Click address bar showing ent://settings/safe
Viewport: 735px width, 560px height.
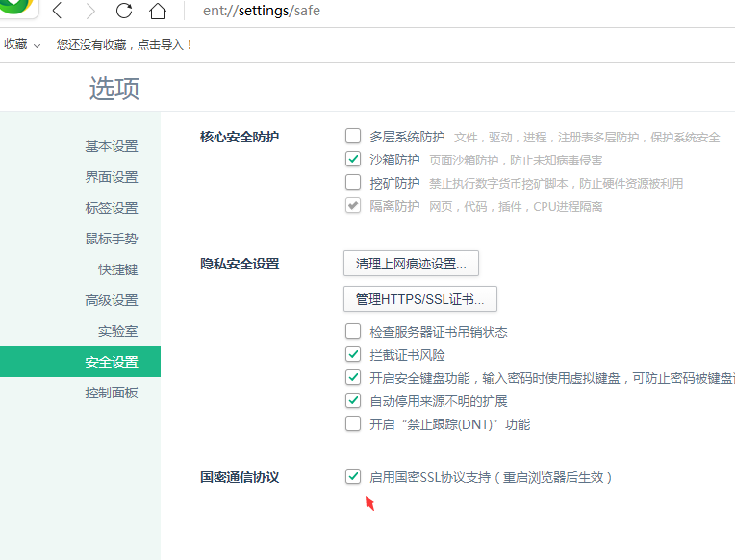(x=385, y=12)
